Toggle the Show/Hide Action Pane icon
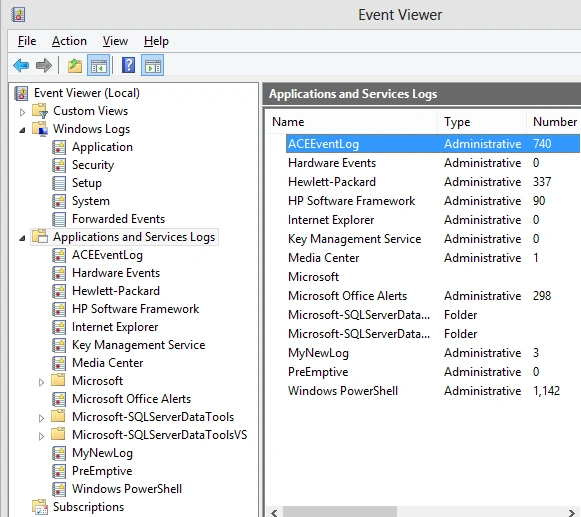The image size is (581, 517). [152, 66]
